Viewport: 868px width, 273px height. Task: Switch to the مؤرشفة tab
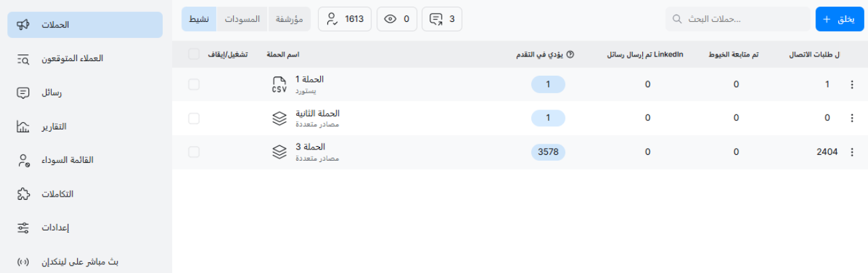[289, 19]
